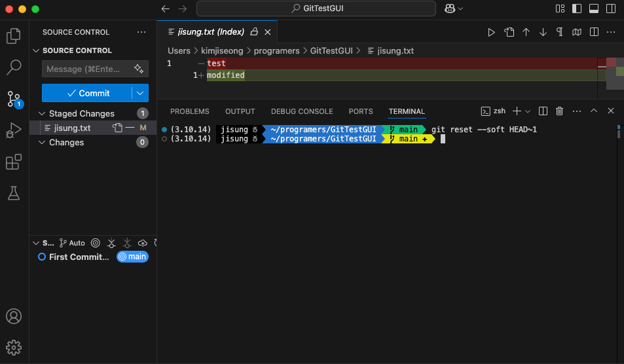Open Commit button dropdown arrow
The width and height of the screenshot is (624, 364).
(140, 93)
